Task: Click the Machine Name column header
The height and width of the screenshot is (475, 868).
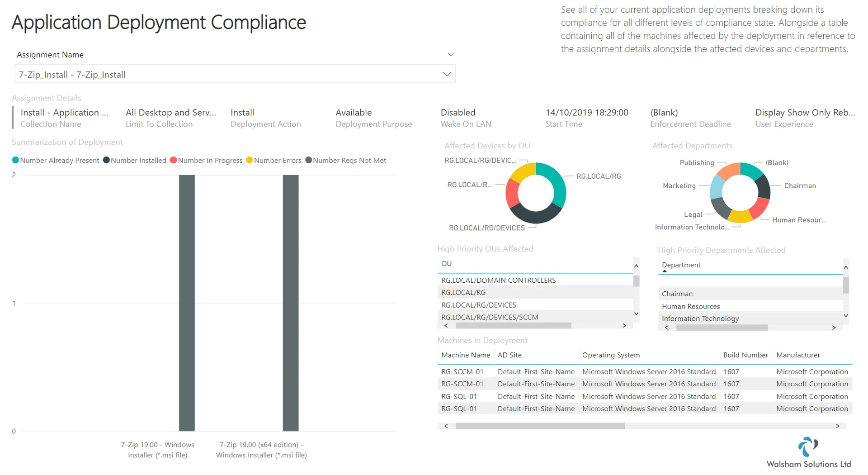Action: [x=465, y=355]
